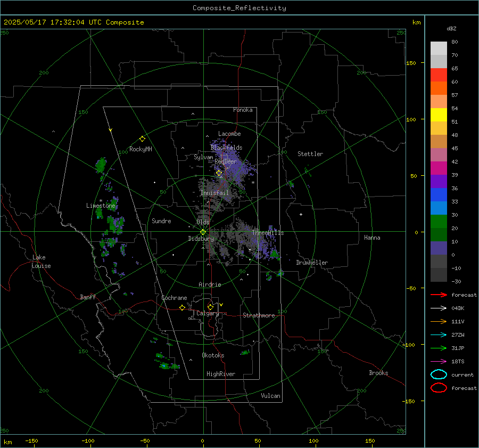Pick the blue swatch between 36 and 33 dBZ
Screen dimensions: 479x448
(x=439, y=195)
